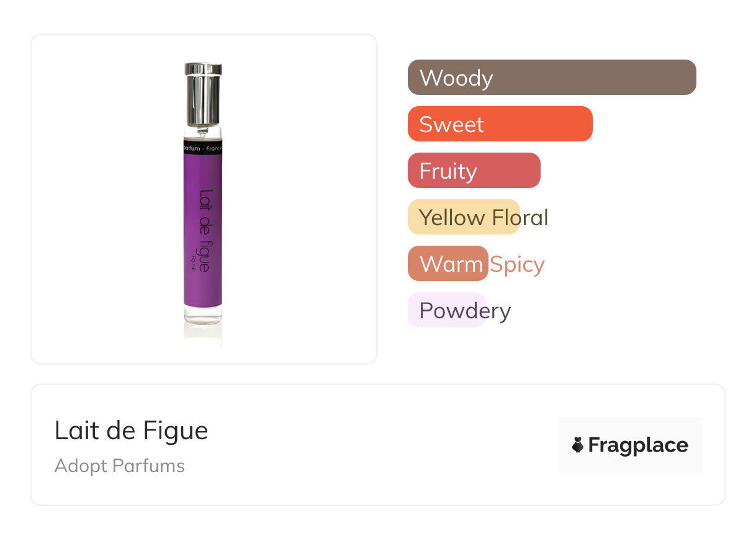The width and height of the screenshot is (756, 536).
Task: Click the word Powdery in the last bar
Action: pyautogui.click(x=465, y=311)
